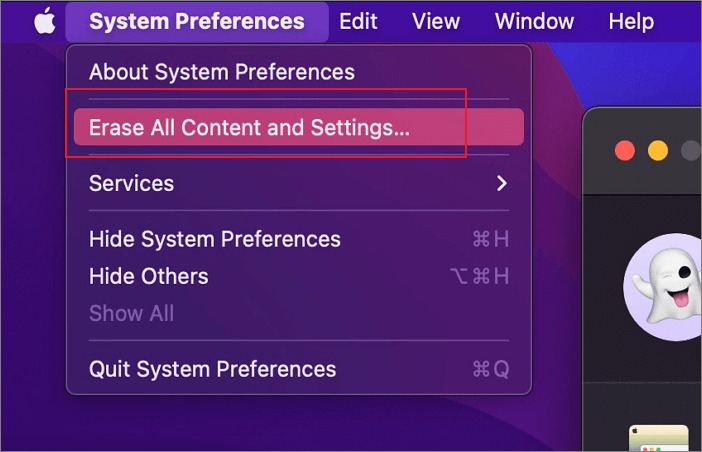Viewport: 702px width, 452px height.
Task: Open the Help menu
Action: [x=631, y=21]
